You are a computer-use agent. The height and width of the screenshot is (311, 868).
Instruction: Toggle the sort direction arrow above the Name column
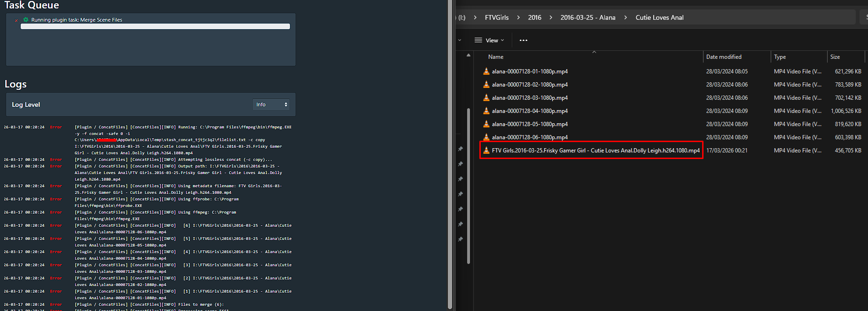(x=594, y=52)
